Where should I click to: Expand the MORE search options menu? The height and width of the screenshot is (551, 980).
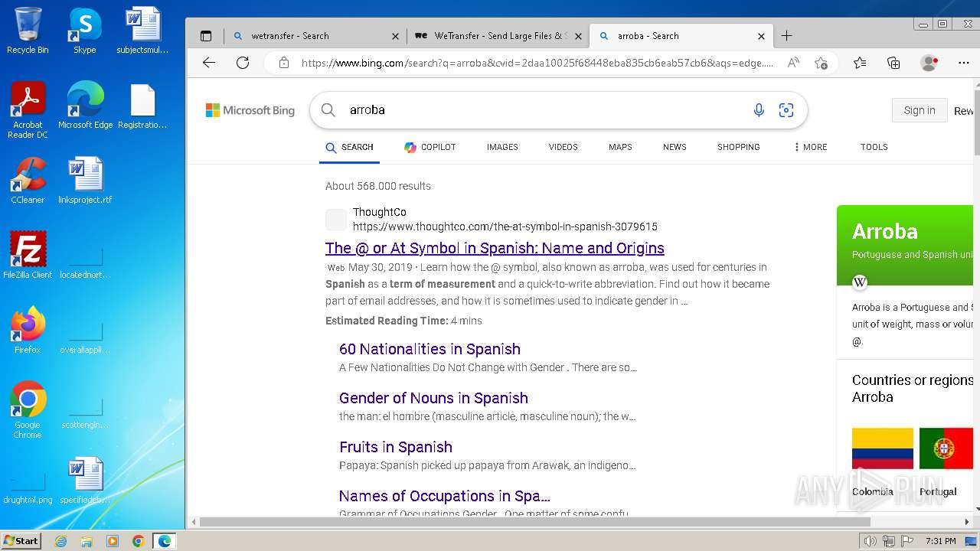click(x=810, y=147)
